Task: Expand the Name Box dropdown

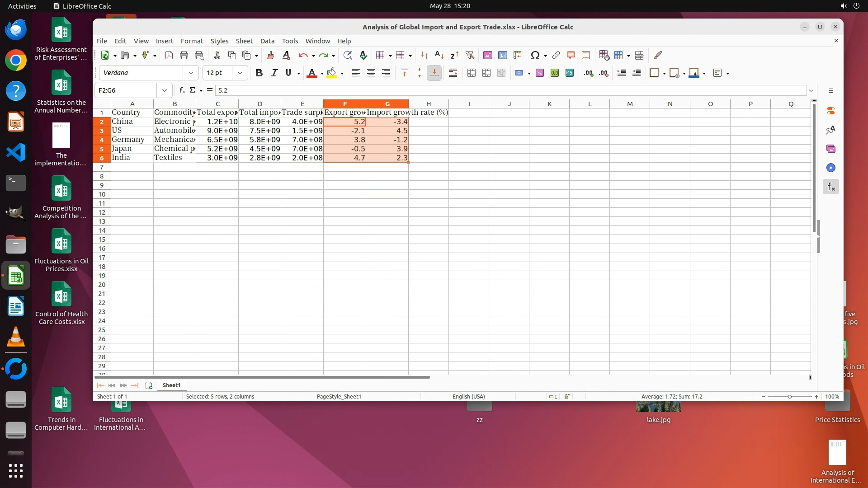Action: click(x=165, y=90)
